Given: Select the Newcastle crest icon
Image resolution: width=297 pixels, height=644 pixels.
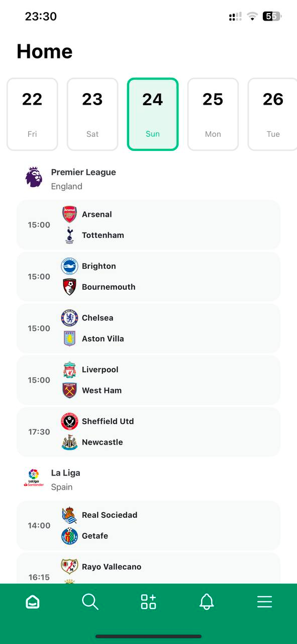Looking at the screenshot, I should pos(69,442).
